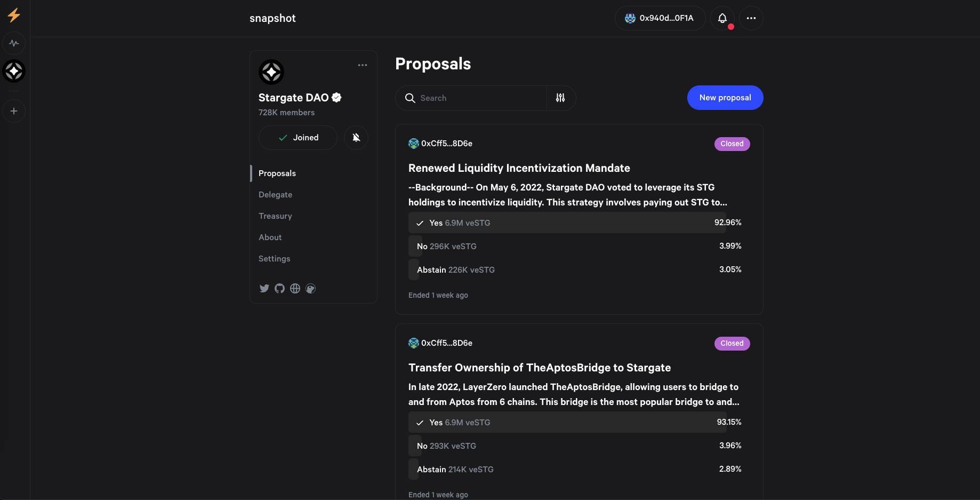Open Stargate GitHub icon
Viewport: 980px width, 500px height.
click(279, 288)
